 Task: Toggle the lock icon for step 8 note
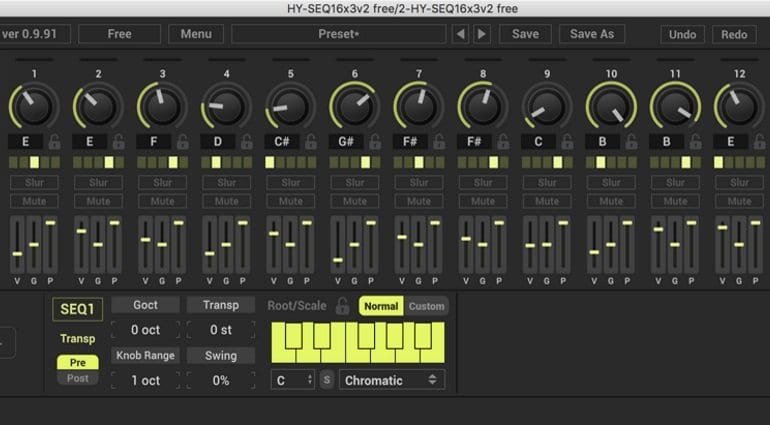(x=503, y=142)
